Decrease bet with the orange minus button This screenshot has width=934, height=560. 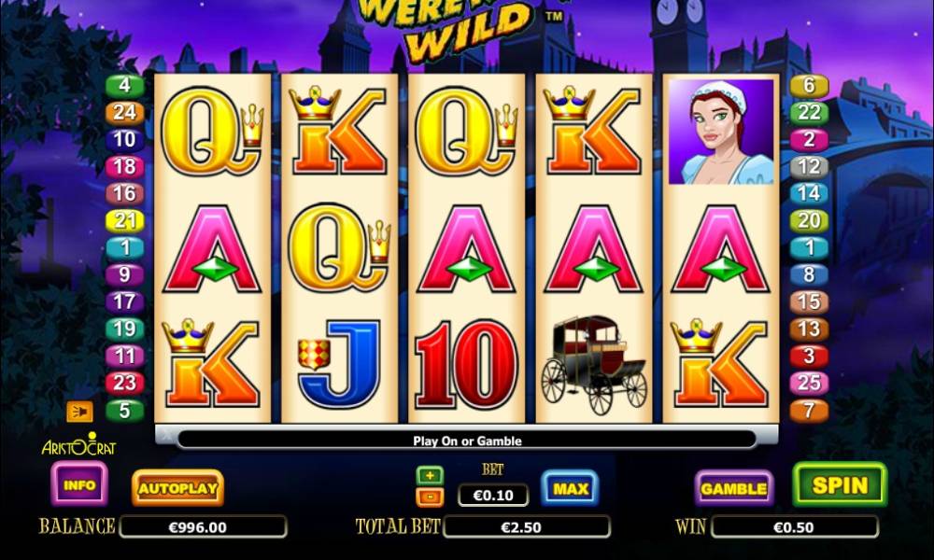coord(430,497)
